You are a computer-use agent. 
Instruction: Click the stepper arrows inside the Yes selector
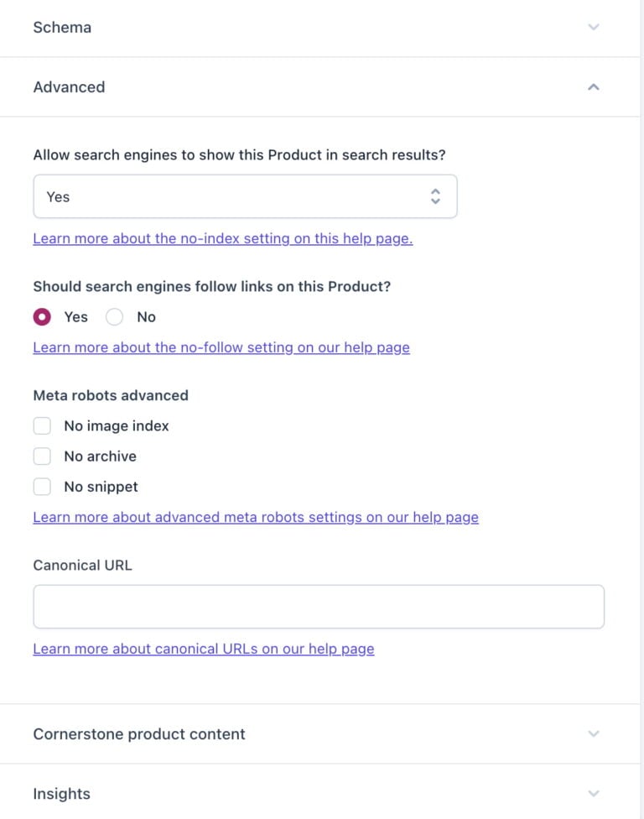pos(435,196)
